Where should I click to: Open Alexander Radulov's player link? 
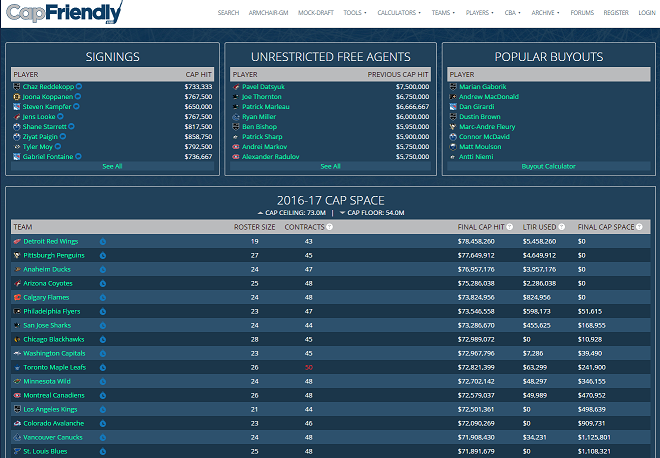pos(271,157)
